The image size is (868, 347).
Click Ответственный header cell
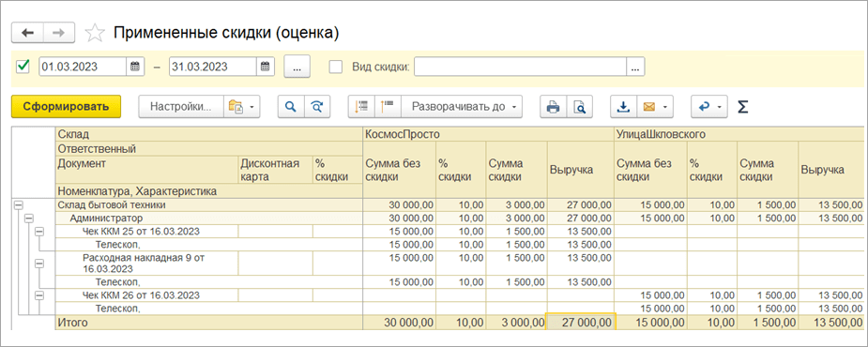coord(209,148)
